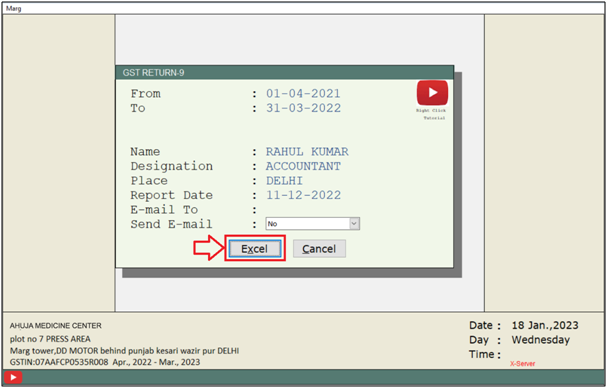Select the From date 01-04-2021

pos(303,93)
